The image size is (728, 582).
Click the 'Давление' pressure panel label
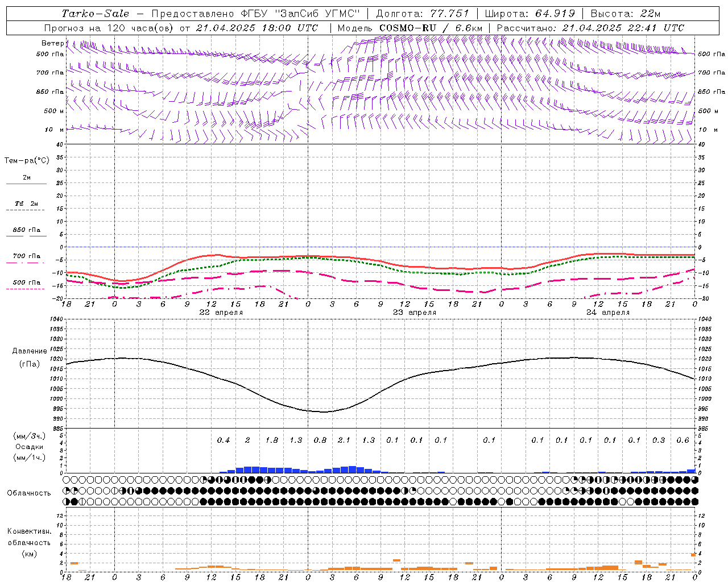pos(30,351)
